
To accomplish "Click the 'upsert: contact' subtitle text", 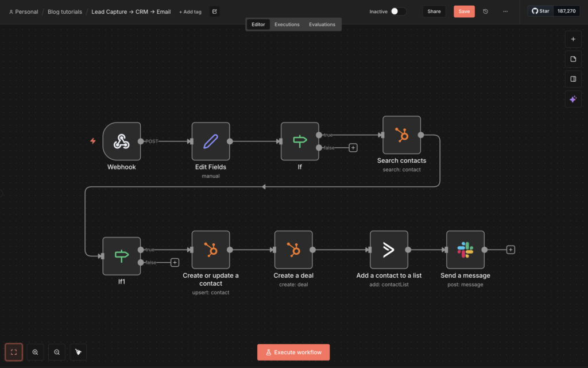I will [211, 293].
